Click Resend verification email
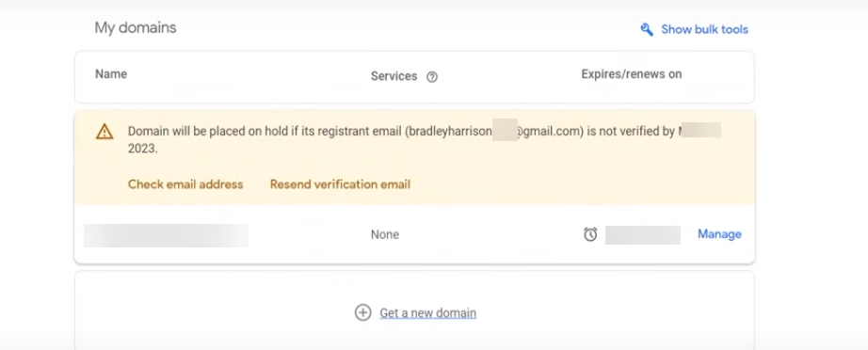This screenshot has width=868, height=350. pyautogui.click(x=340, y=184)
